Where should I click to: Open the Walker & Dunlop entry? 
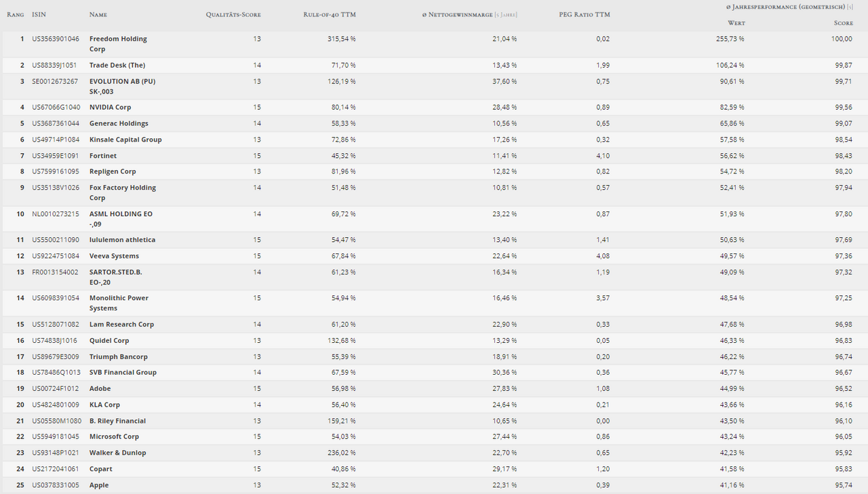pos(117,453)
